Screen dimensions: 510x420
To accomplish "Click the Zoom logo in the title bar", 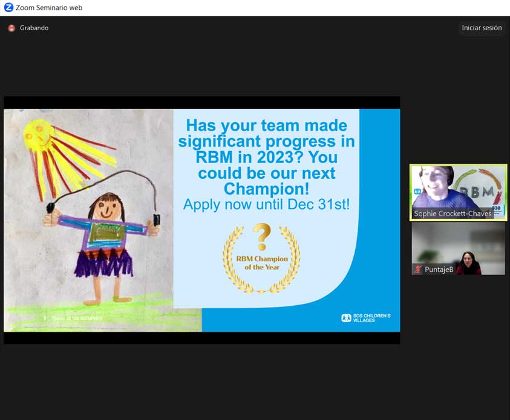I will coord(8,8).
